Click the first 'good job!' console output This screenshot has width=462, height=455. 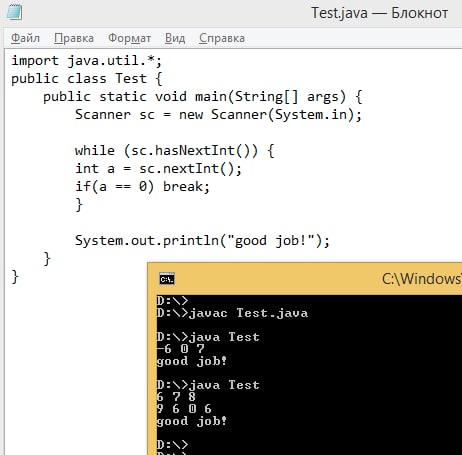[x=192, y=361]
